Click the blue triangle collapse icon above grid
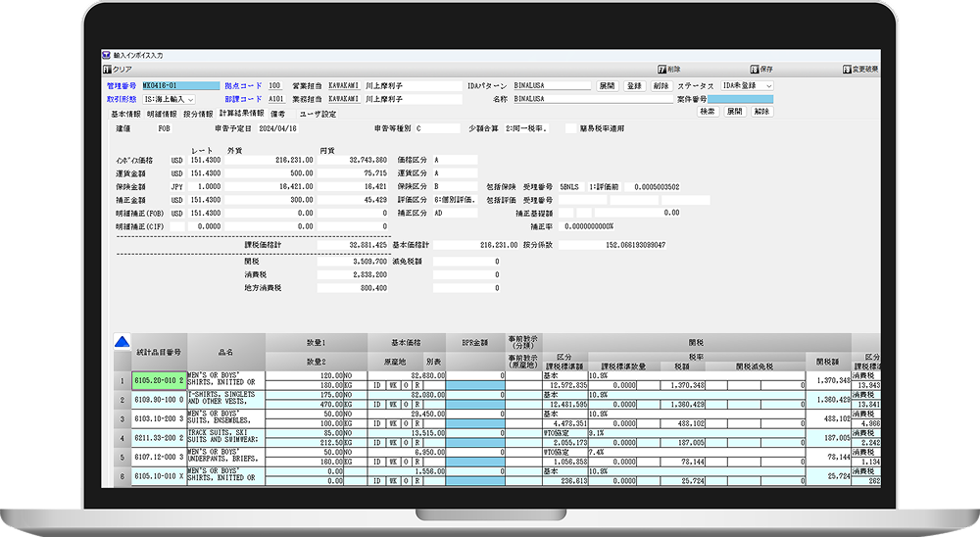Image resolution: width=980 pixels, height=537 pixels. 122,341
